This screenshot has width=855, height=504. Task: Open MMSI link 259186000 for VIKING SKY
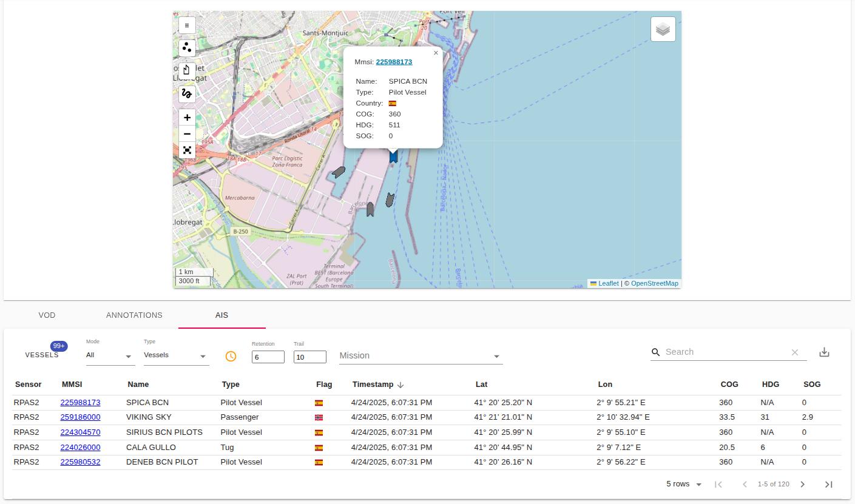(x=80, y=417)
